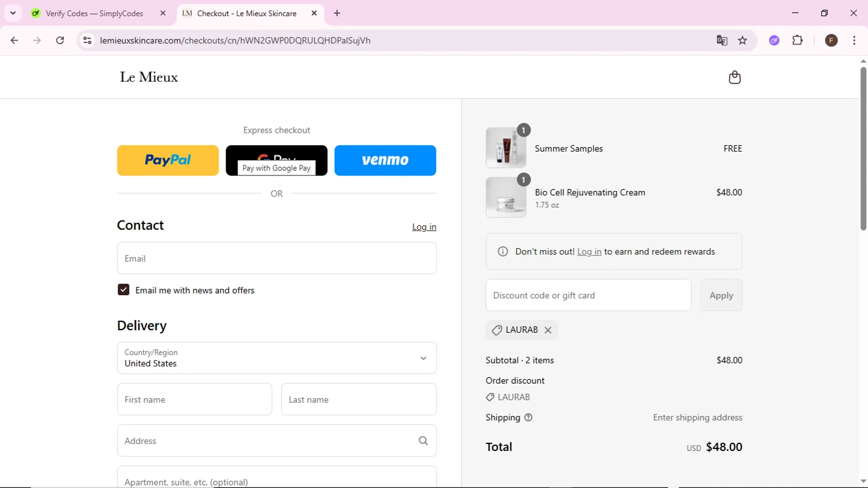Click the Summer Samples item name

tap(569, 149)
